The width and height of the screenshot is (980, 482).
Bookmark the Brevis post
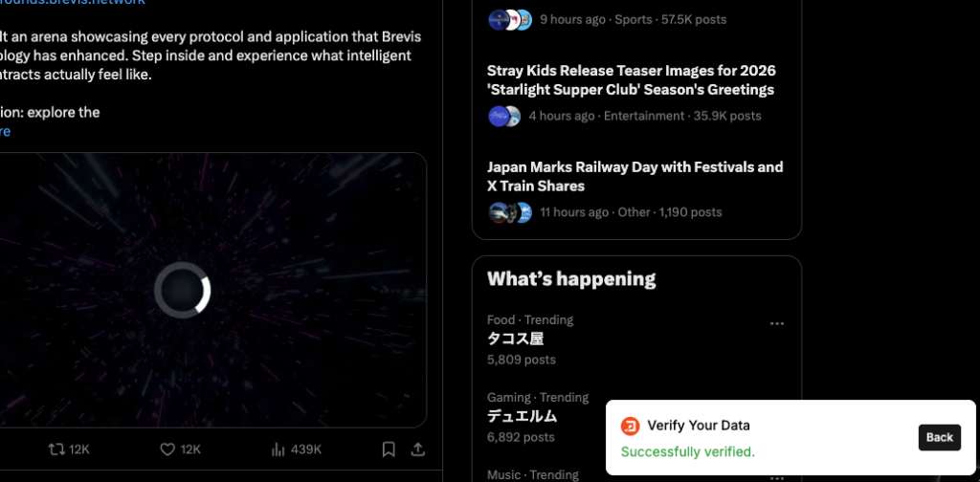(389, 449)
